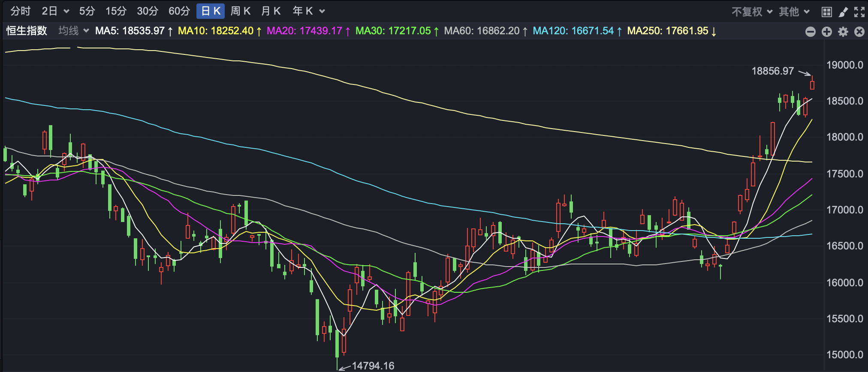
Task: Toggle fullscreen chart view icon
Action: point(859,12)
